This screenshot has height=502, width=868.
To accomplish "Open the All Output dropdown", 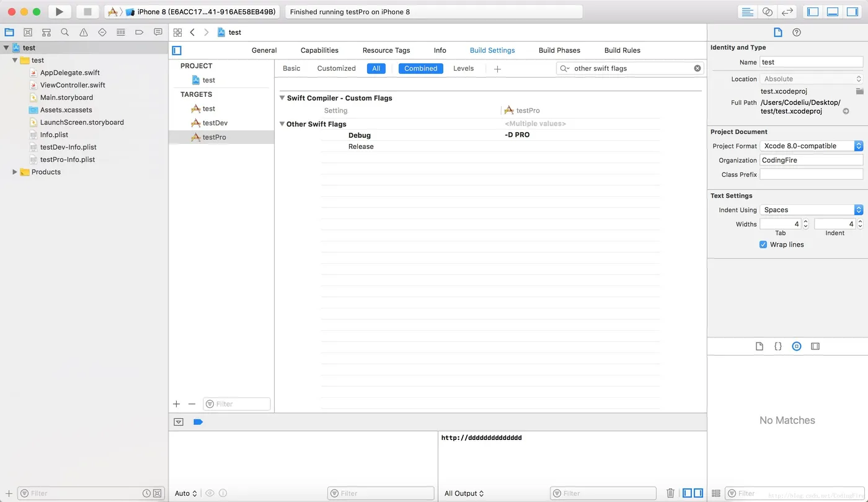I will (x=464, y=493).
